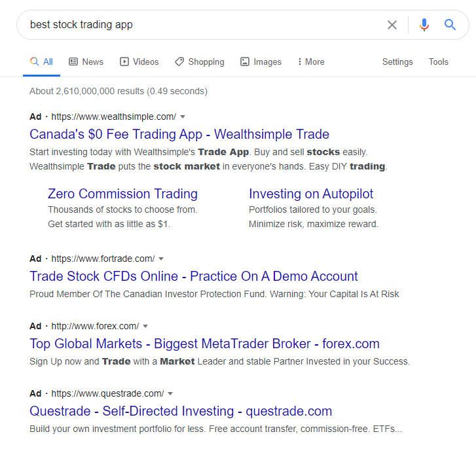Open Canada's $0 Fee Trading App link
Image resolution: width=476 pixels, height=449 pixels.
(x=179, y=135)
